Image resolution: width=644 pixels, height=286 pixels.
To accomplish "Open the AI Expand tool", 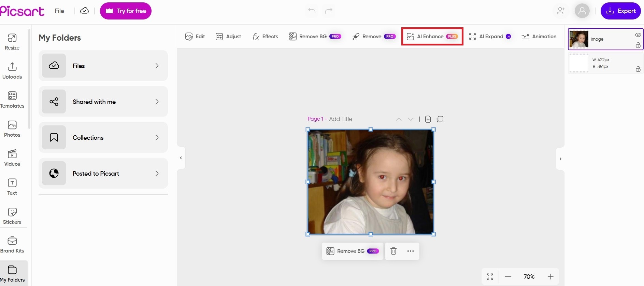I will (490, 37).
